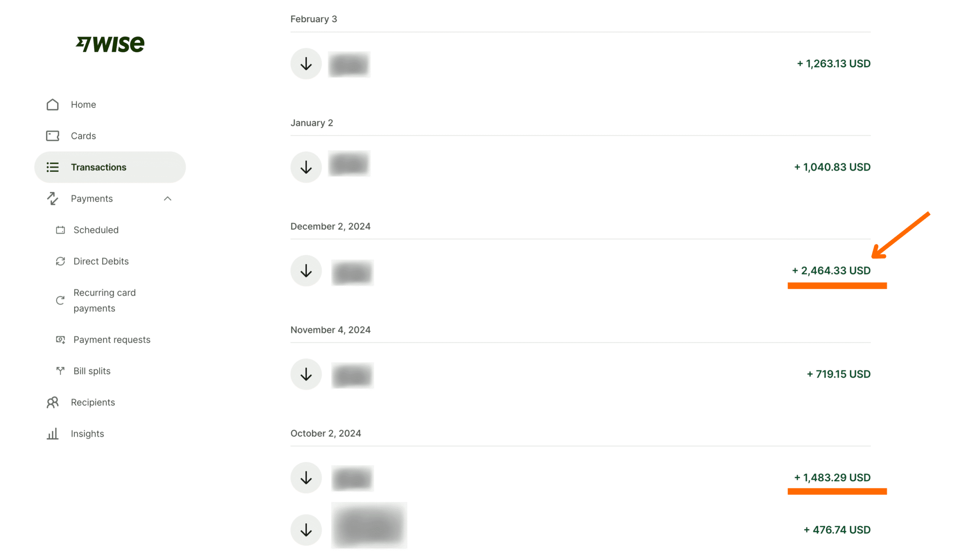Click the Scheduled calendar icon
978x560 pixels.
60,230
